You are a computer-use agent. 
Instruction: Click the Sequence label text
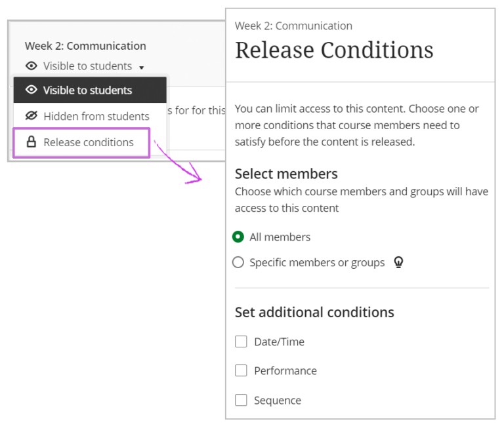pyautogui.click(x=278, y=400)
